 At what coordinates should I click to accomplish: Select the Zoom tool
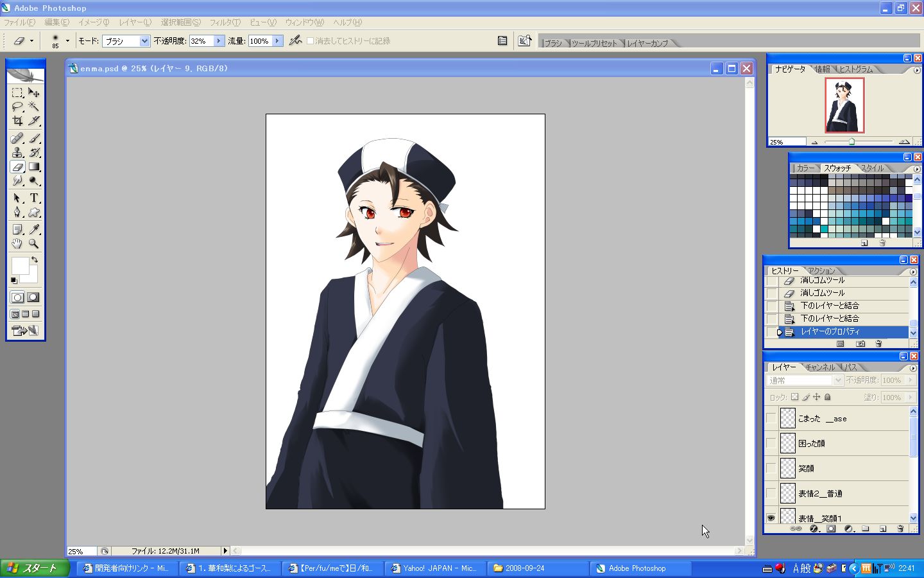34,243
